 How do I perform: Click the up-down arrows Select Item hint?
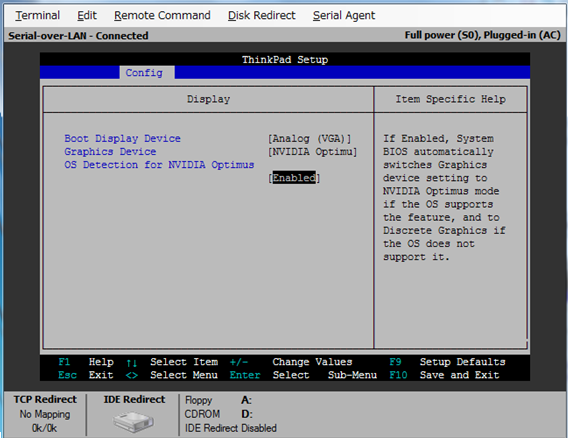[x=172, y=362]
